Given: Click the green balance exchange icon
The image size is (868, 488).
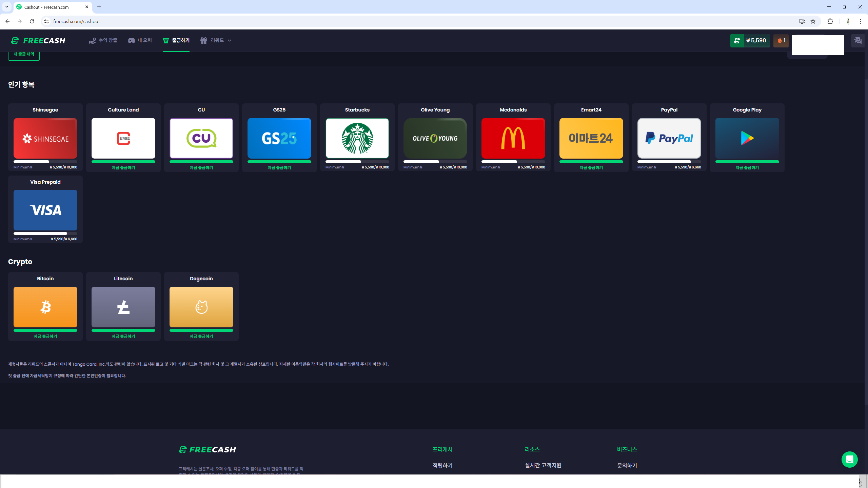Looking at the screenshot, I should click(x=737, y=41).
